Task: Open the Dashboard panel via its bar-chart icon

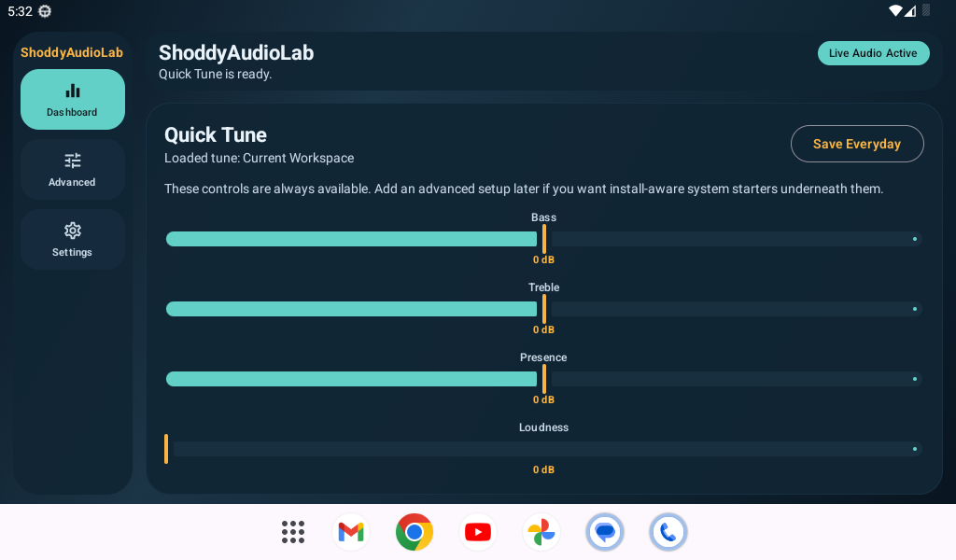Action: [72, 91]
